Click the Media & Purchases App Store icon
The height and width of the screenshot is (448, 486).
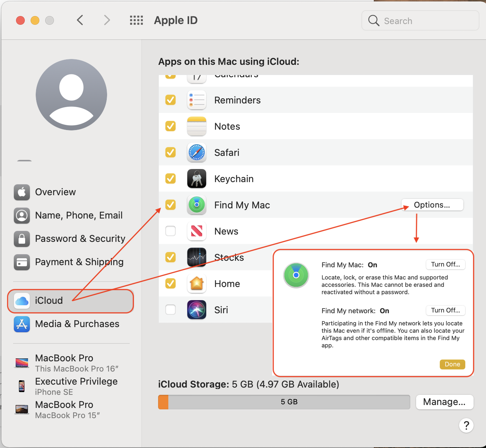tap(22, 324)
